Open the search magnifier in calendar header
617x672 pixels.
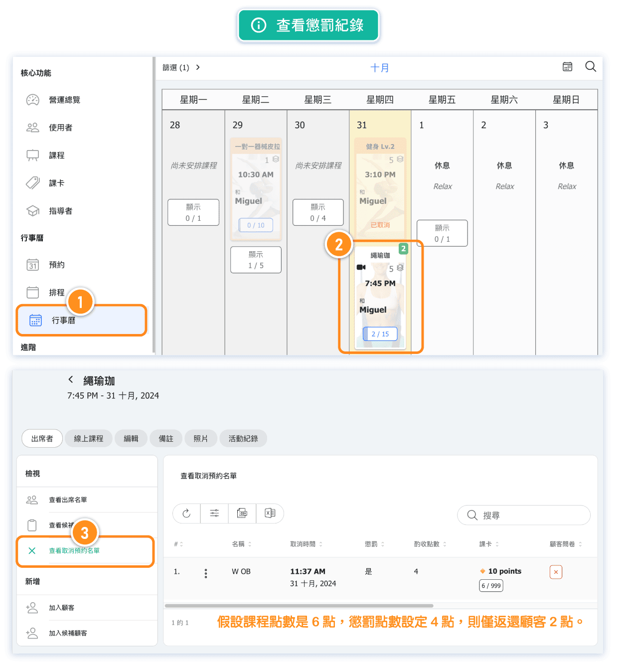pos(591,67)
